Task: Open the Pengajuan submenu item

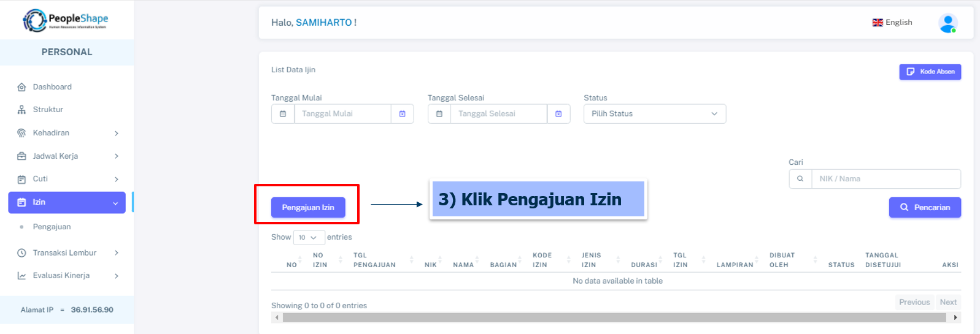Action: pos(52,227)
